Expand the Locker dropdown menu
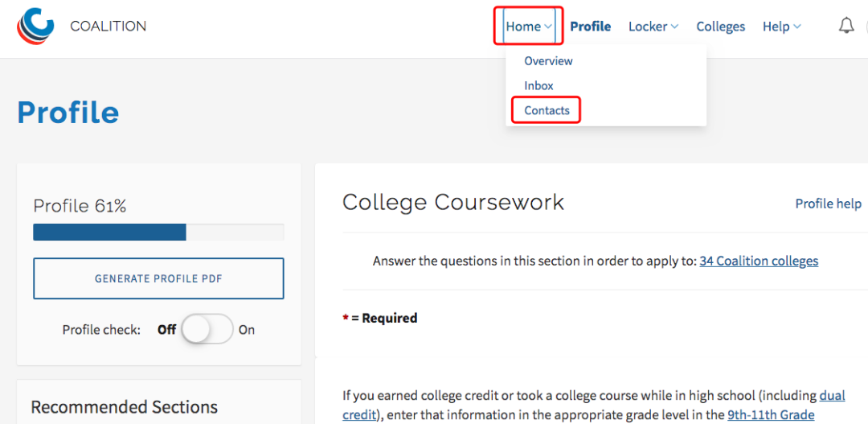Screen dimensions: 868x424 pos(653,26)
